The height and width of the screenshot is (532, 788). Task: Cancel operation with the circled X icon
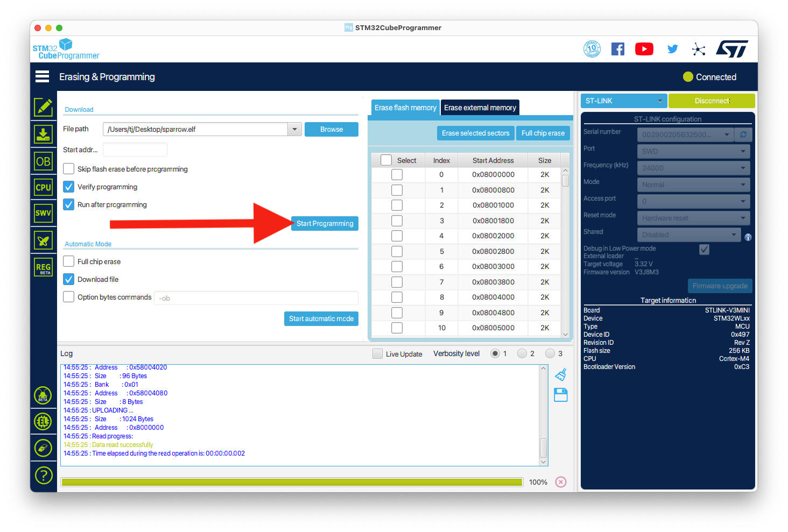561,482
